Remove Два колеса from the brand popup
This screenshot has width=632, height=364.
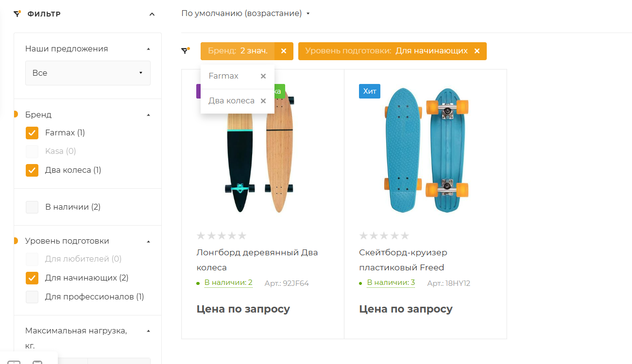(263, 101)
